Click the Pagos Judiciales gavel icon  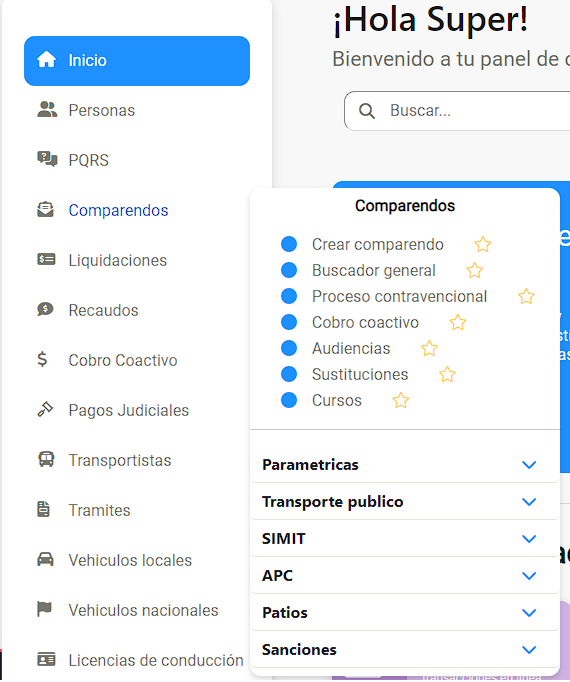click(45, 409)
